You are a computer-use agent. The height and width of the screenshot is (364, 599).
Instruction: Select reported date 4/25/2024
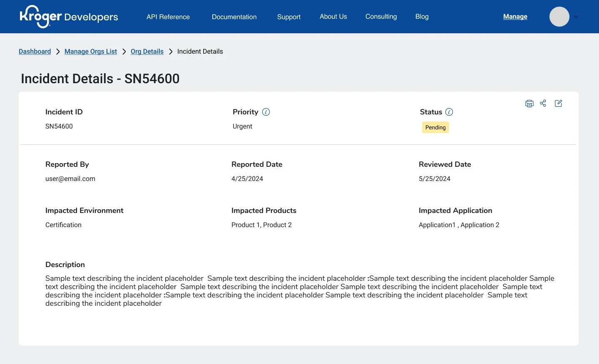[247, 179]
